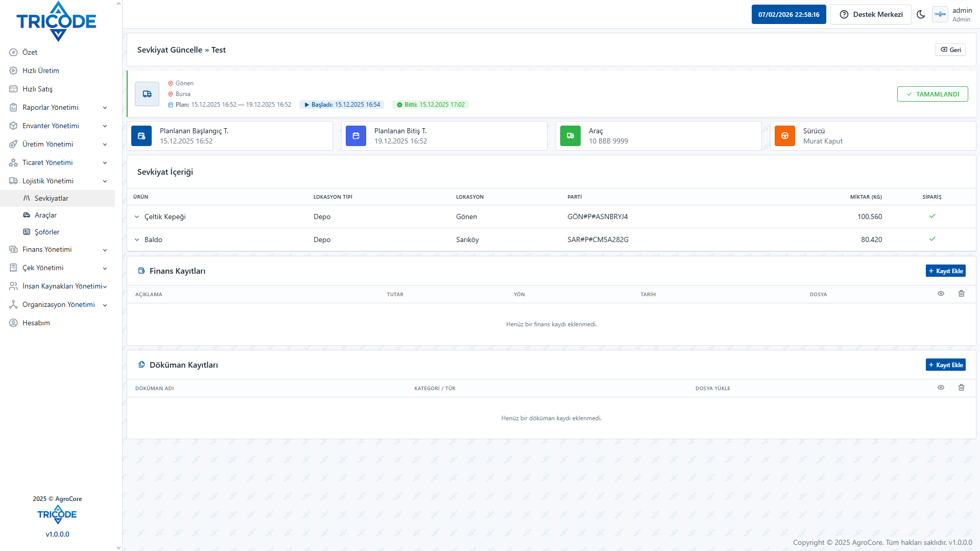Click trash icon in Finans Kayıtları header
Image resolution: width=980 pixels, height=551 pixels.
[961, 294]
